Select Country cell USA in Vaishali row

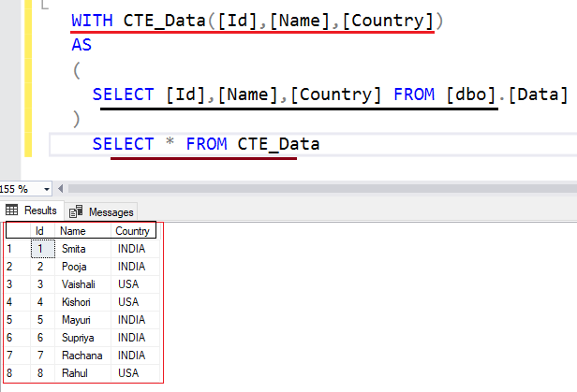pos(135,284)
